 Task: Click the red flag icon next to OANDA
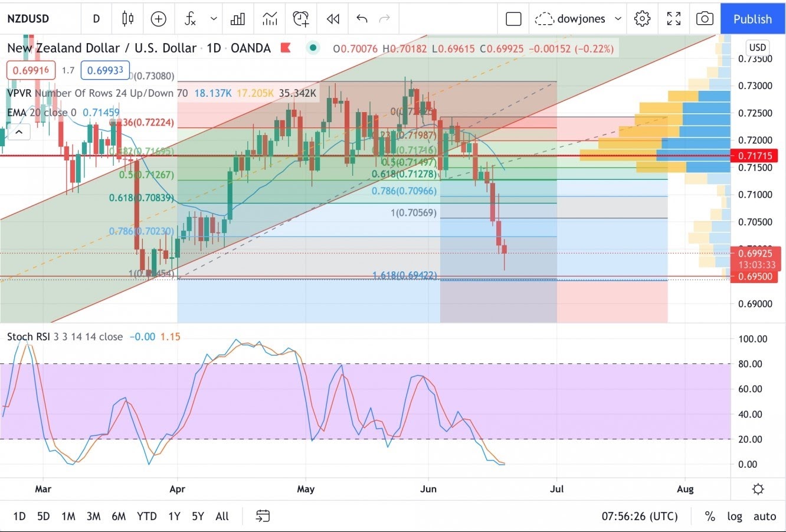click(286, 48)
